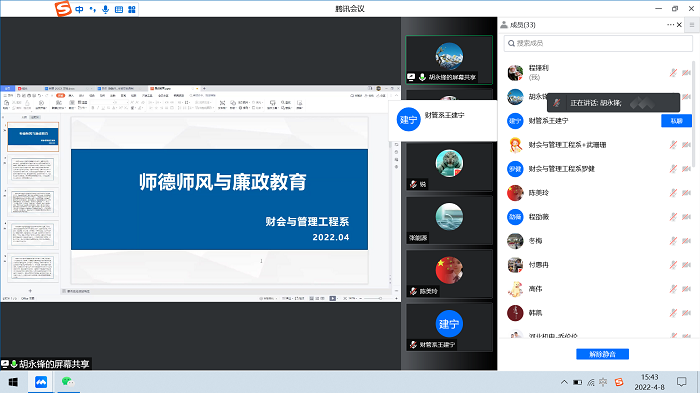Click the teddy bear avatar of 高伟

pyautogui.click(x=515, y=289)
